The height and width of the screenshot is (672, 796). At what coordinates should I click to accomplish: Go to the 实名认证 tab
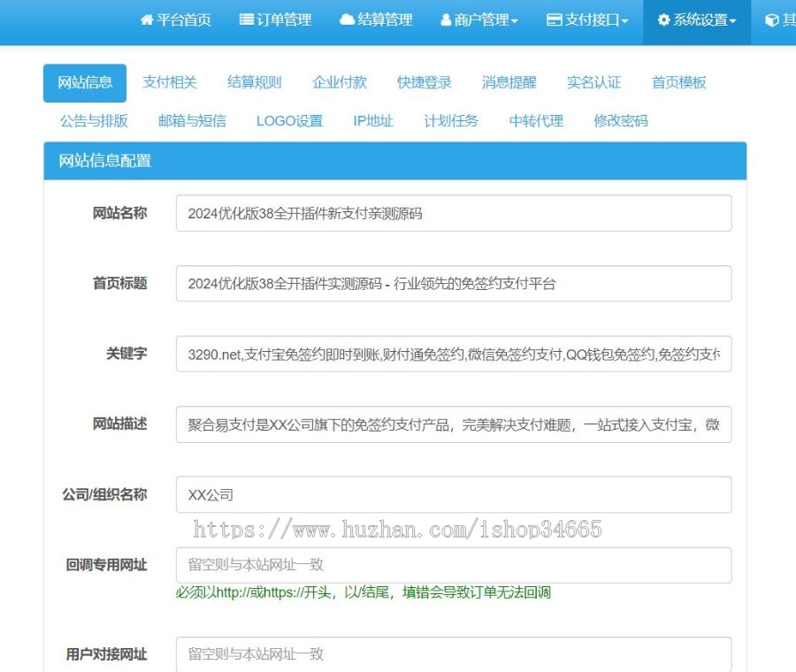coord(593,83)
